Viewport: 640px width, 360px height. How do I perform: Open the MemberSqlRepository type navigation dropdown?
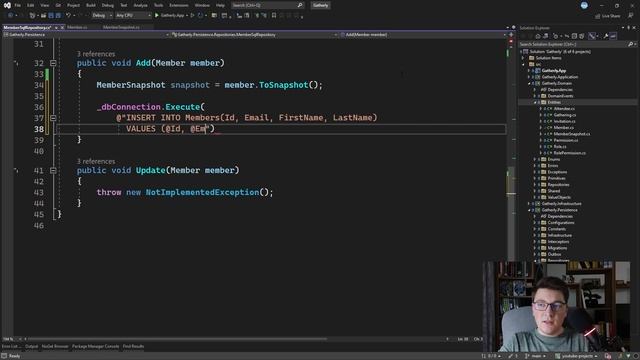[255, 35]
